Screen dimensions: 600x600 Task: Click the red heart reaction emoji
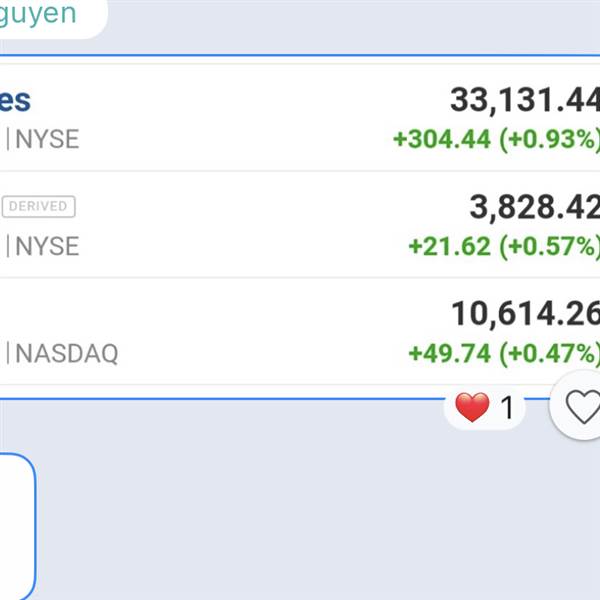click(472, 407)
